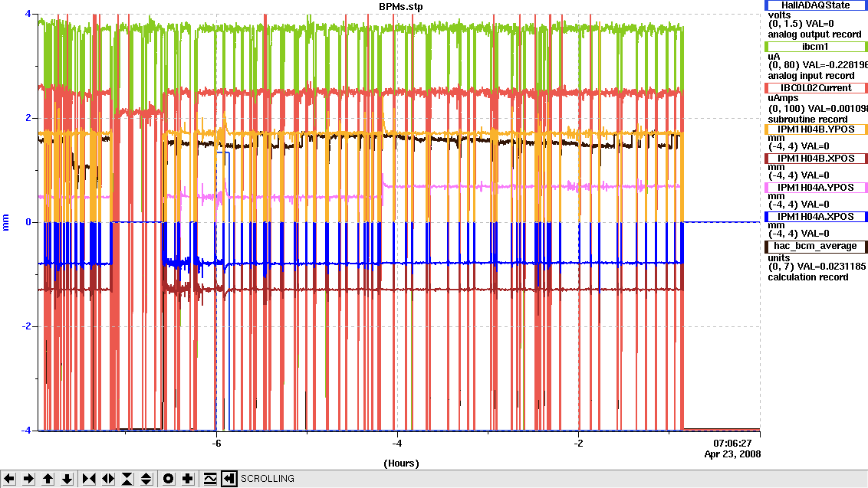Click 'analog output record' description
The width and height of the screenshot is (868, 488).
[814, 34]
